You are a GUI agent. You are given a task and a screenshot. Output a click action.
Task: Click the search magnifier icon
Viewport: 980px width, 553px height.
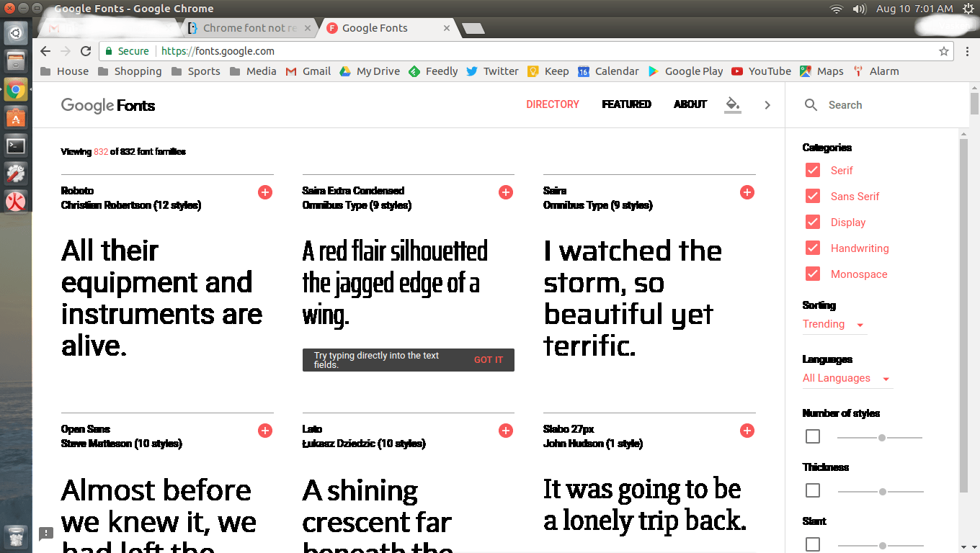coord(811,105)
